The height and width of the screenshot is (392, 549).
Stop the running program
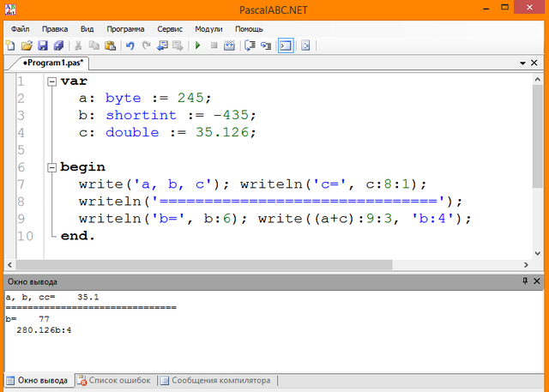click(x=214, y=45)
